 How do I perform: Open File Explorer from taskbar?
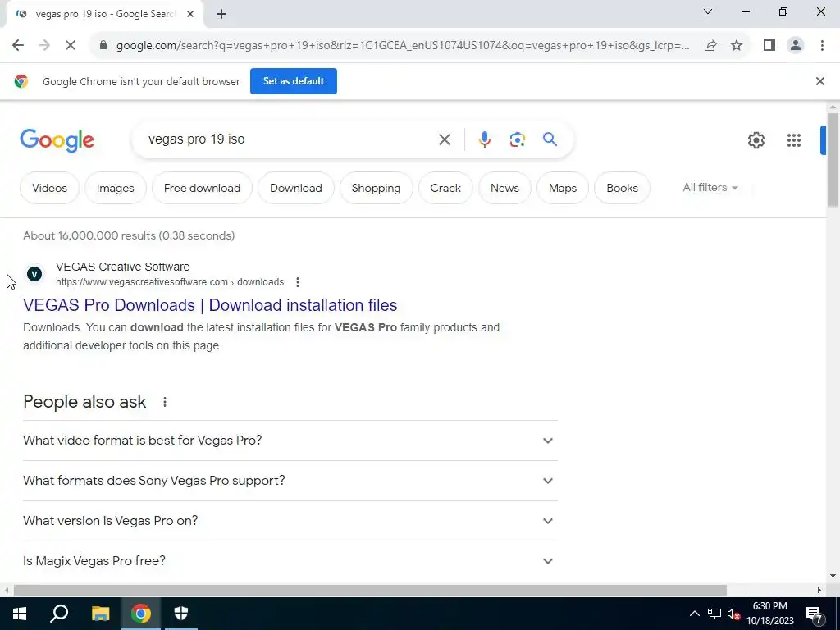click(100, 614)
